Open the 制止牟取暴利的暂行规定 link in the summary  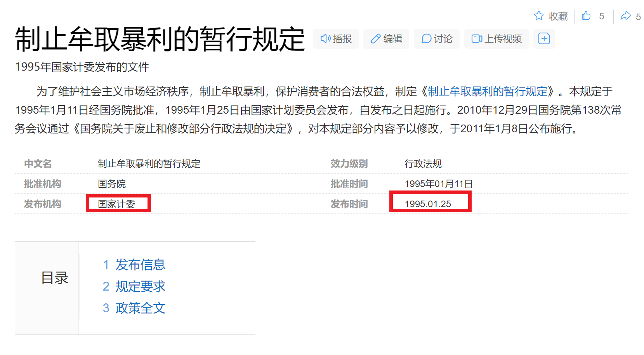(x=488, y=92)
